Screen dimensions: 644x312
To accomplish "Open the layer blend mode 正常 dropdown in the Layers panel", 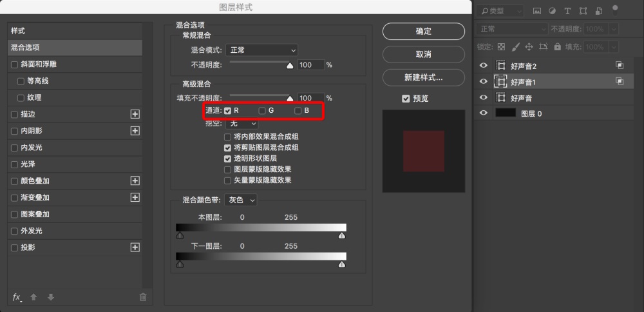I will pyautogui.click(x=512, y=29).
